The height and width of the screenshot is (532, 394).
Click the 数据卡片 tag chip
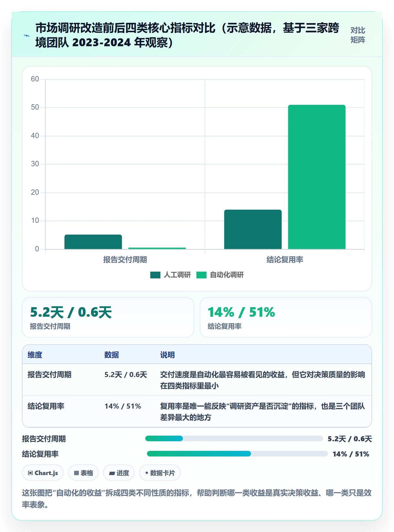[160, 473]
